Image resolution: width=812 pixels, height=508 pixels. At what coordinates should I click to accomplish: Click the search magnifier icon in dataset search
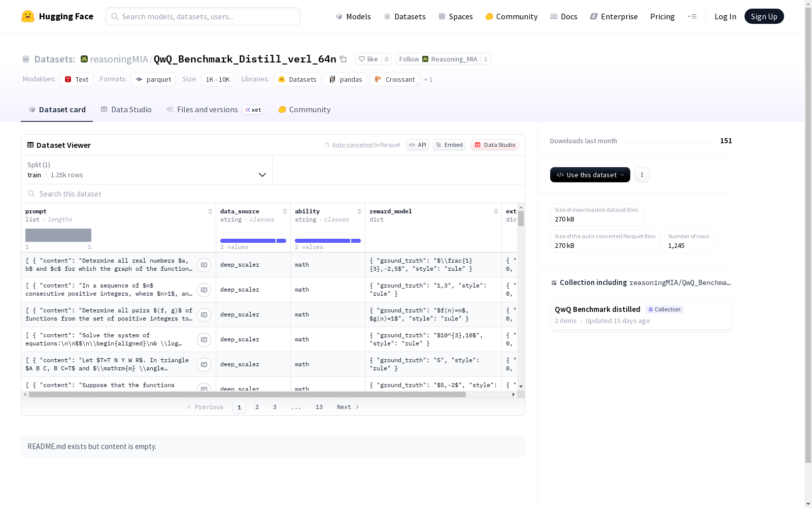pos(31,194)
